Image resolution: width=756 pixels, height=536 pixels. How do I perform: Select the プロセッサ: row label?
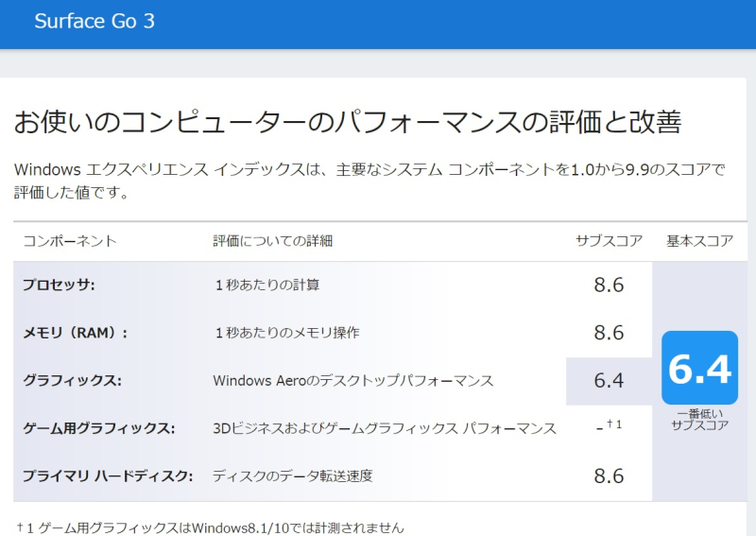[59, 285]
